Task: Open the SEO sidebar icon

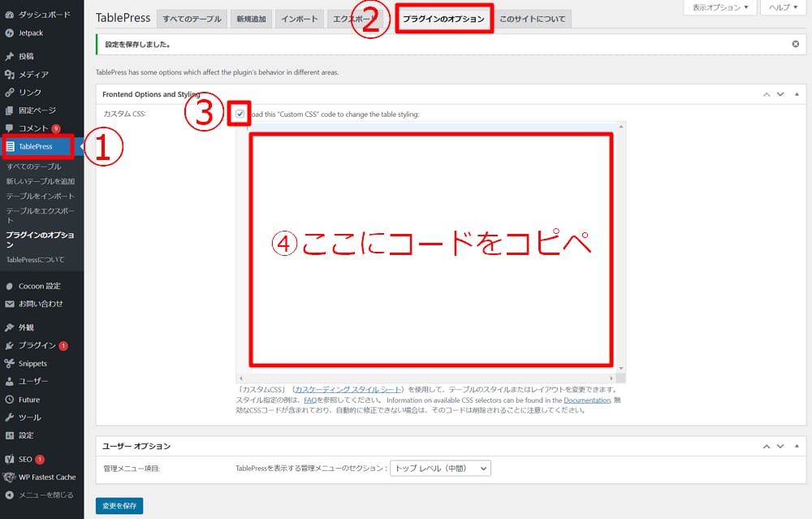Action: pos(10,458)
